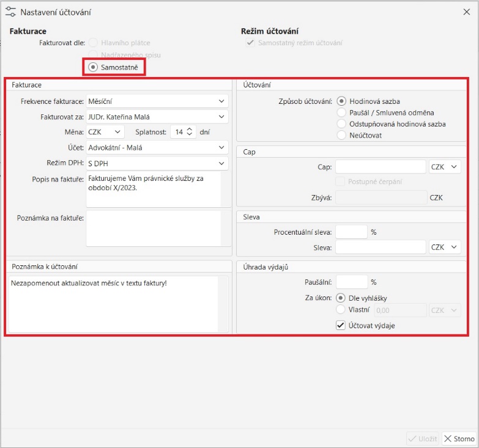Open the Účet account dropdown
Image resolution: width=479 pixels, height=448 pixels.
coord(157,147)
